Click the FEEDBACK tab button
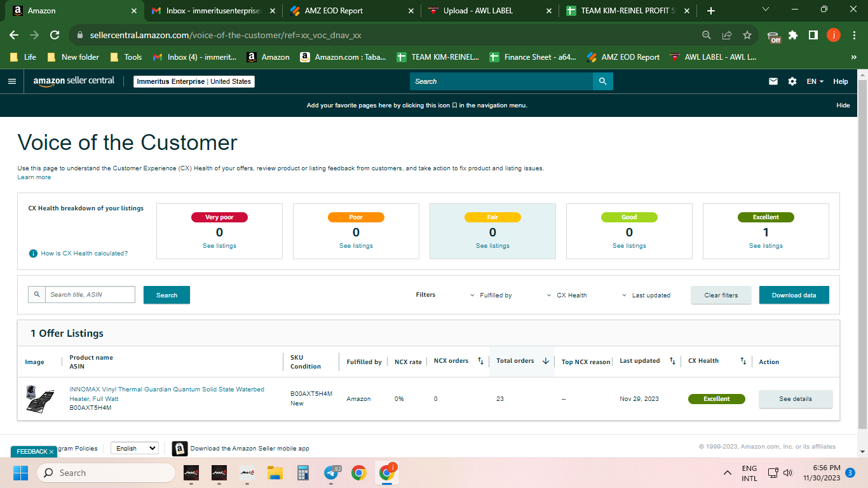868x488 pixels. [x=34, y=451]
